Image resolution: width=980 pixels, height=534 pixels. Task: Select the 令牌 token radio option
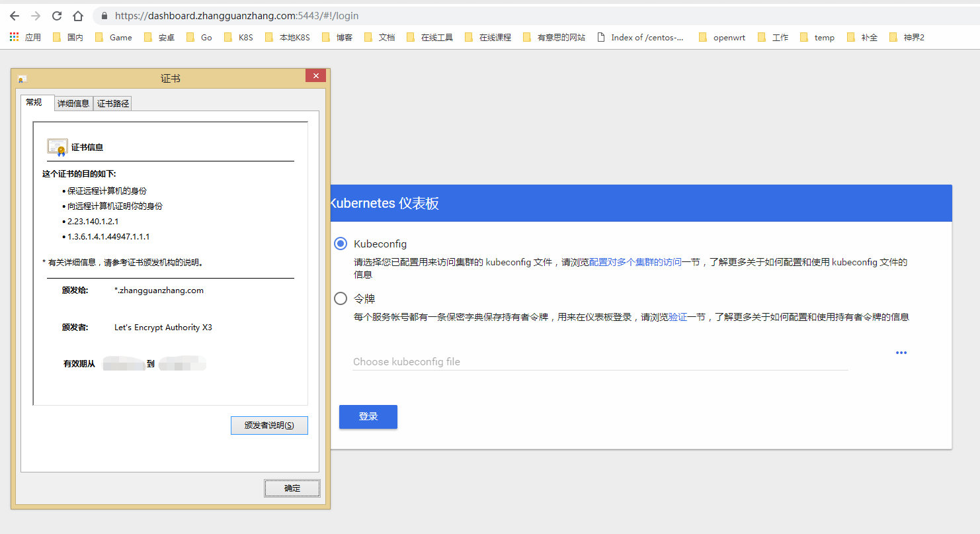coord(341,298)
